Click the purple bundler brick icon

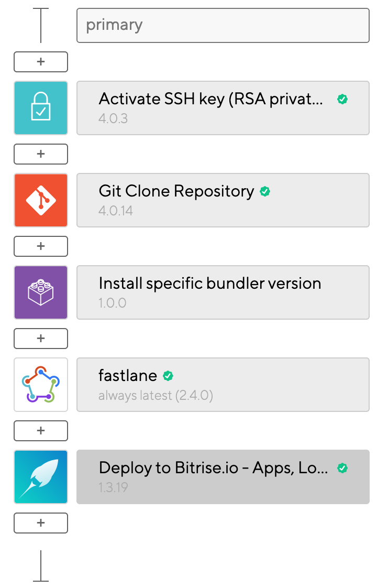[x=41, y=292]
